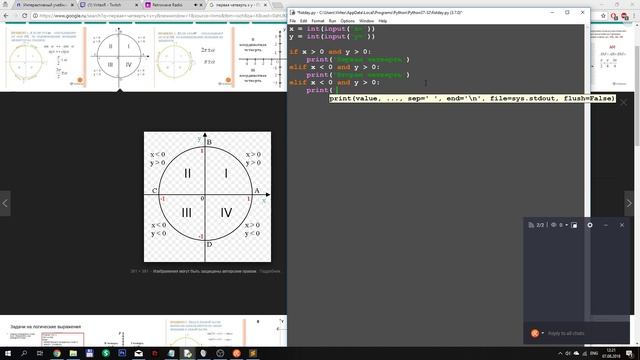Open Chrome from the taskbar

click(x=57, y=353)
